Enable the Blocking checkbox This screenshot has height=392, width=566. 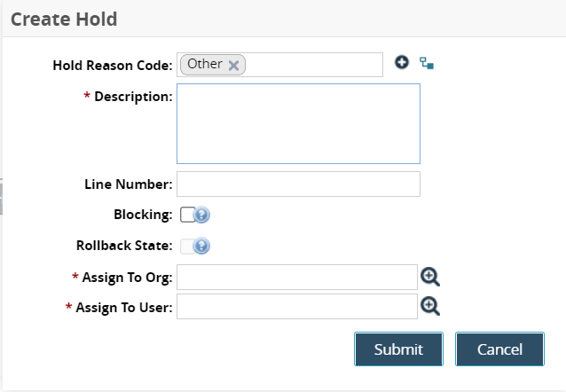pos(186,215)
